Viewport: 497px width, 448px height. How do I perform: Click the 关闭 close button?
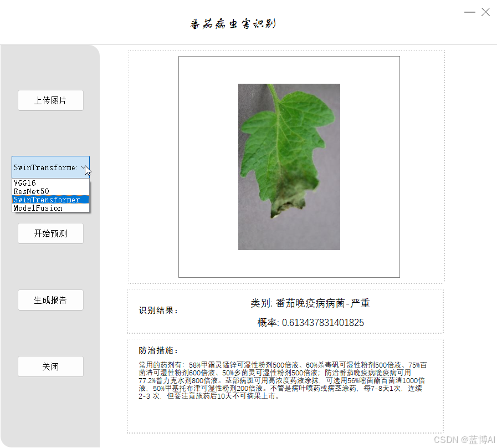pyautogui.click(x=50, y=366)
